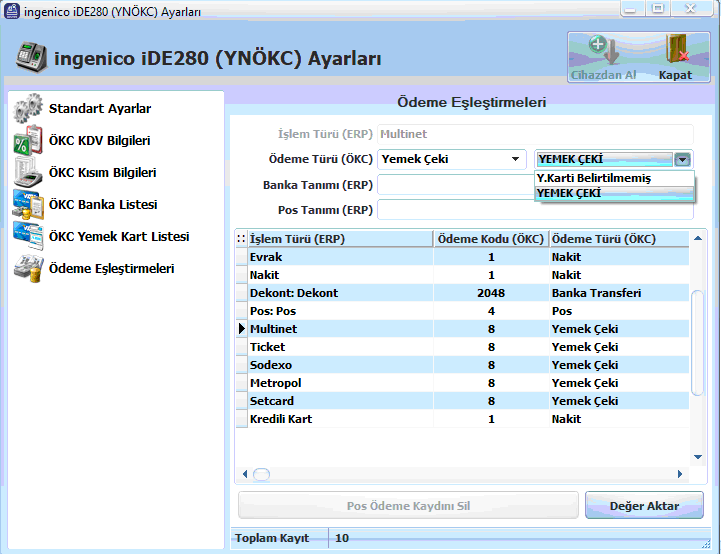The height and width of the screenshot is (554, 721).
Task: Click the row indicator arrow for Multinet
Action: (241, 329)
